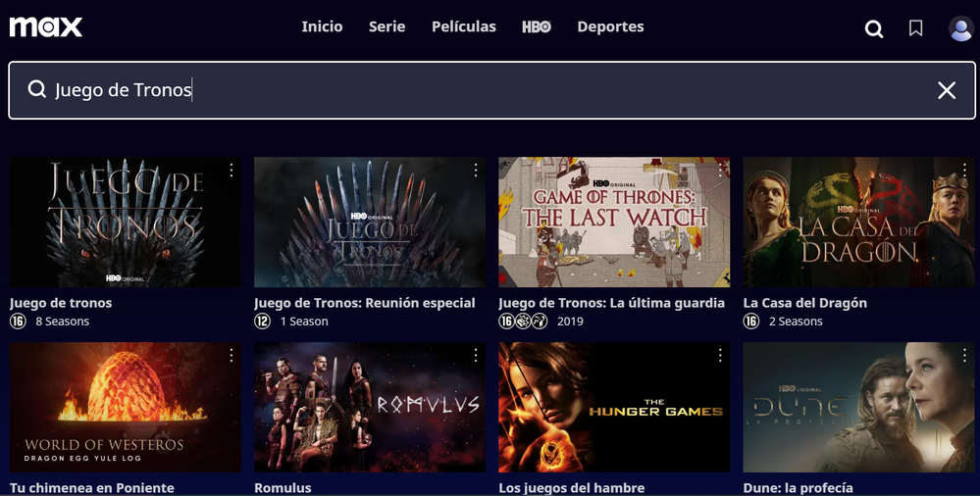980x496 pixels.
Task: Click the magnifier icon inside search box
Action: pos(37,89)
